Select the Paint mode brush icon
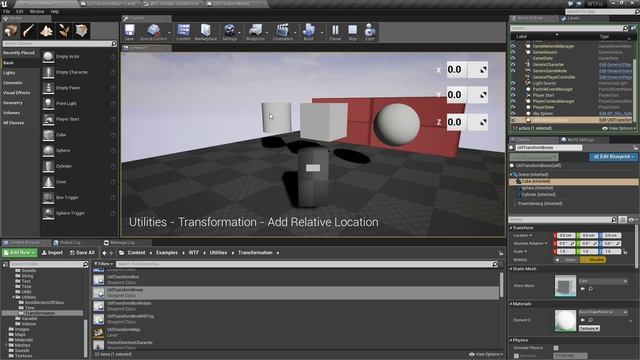The image size is (640, 360). pyautogui.click(x=29, y=31)
